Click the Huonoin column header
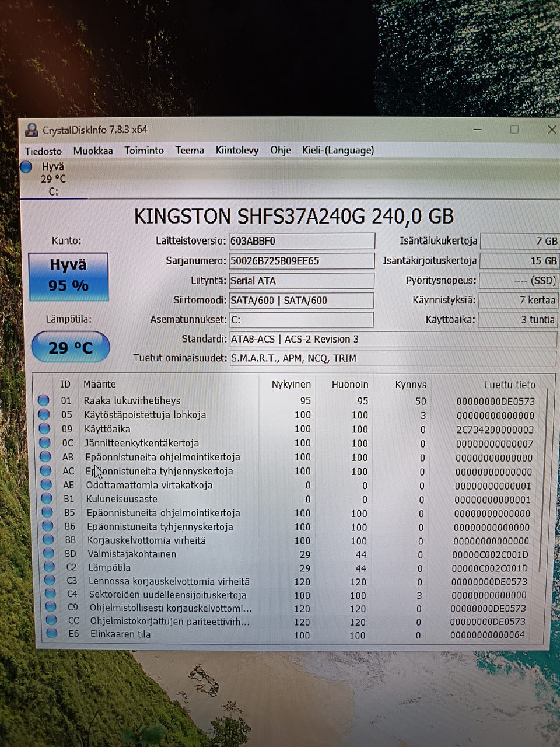This screenshot has width=560, height=747. pos(350,385)
